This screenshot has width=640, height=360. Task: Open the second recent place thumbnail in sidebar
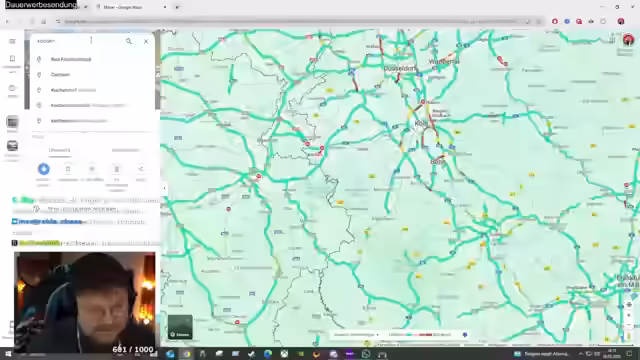click(x=12, y=146)
